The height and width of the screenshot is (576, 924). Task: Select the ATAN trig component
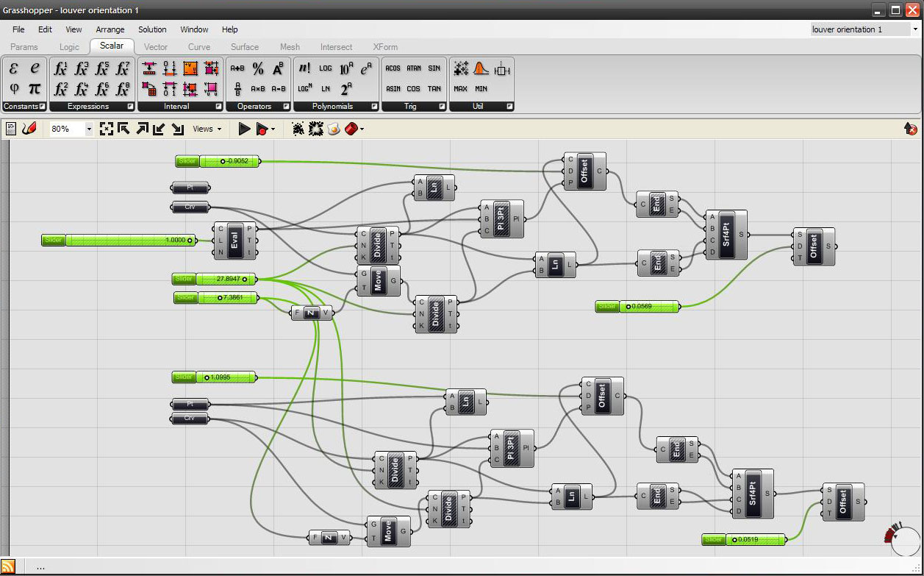point(414,68)
